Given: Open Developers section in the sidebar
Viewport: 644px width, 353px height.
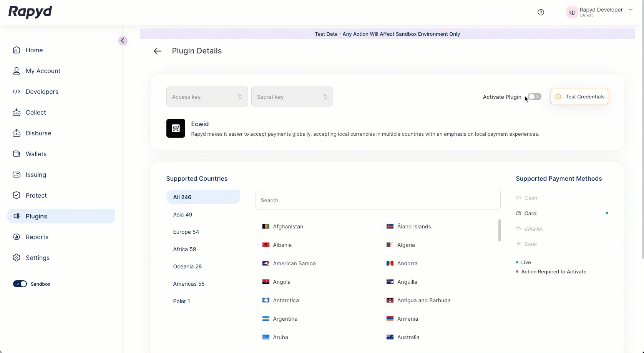Looking at the screenshot, I should (x=42, y=92).
